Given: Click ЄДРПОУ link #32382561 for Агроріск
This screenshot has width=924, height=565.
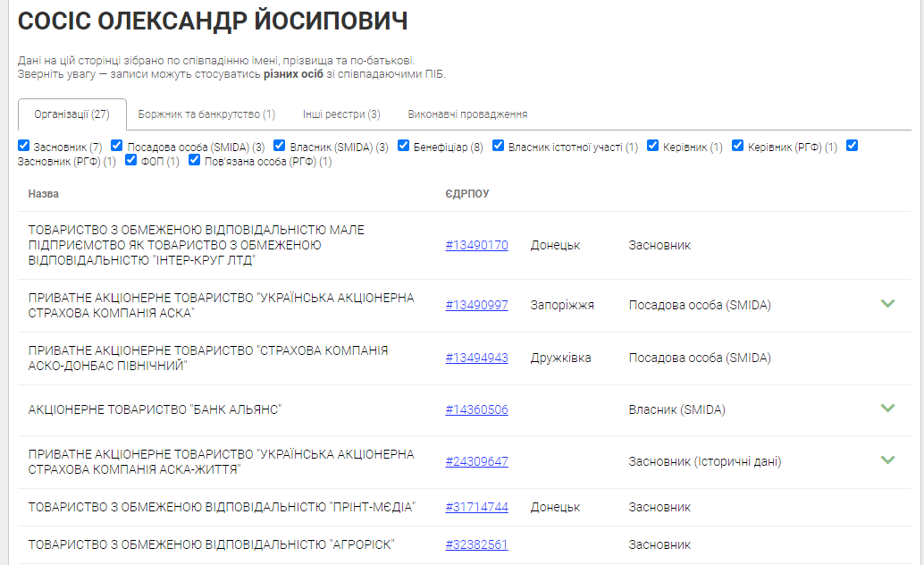Looking at the screenshot, I should [476, 544].
